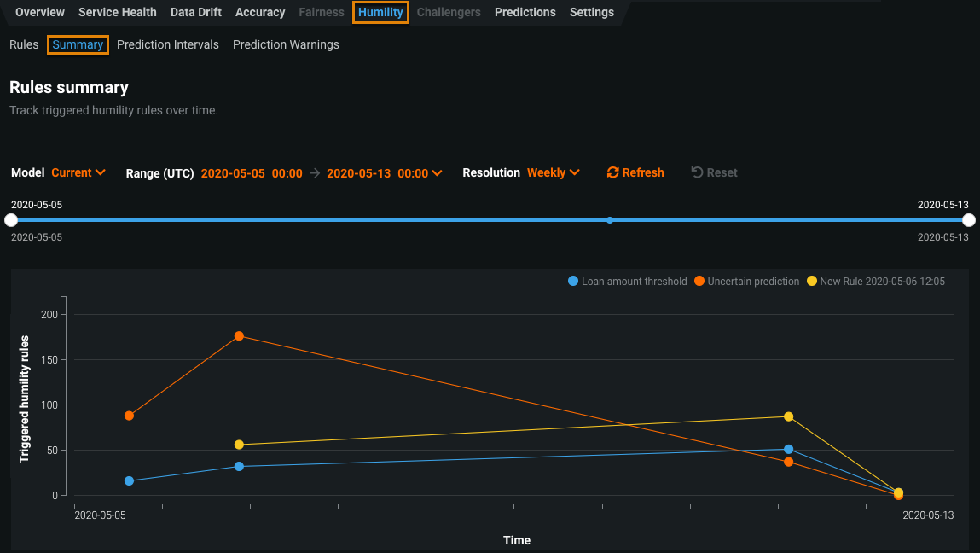
Task: Open the Model Current dropdown
Action: (x=78, y=172)
